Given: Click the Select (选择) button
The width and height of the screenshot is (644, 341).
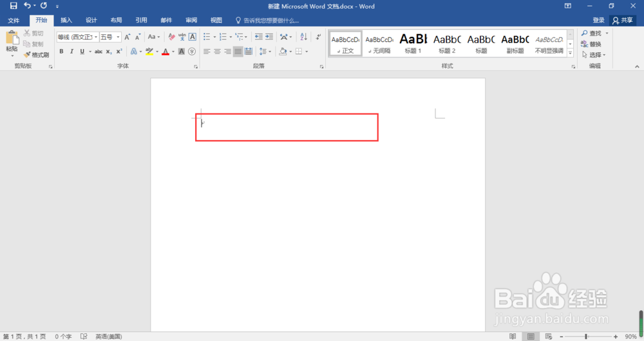Looking at the screenshot, I should (x=594, y=55).
